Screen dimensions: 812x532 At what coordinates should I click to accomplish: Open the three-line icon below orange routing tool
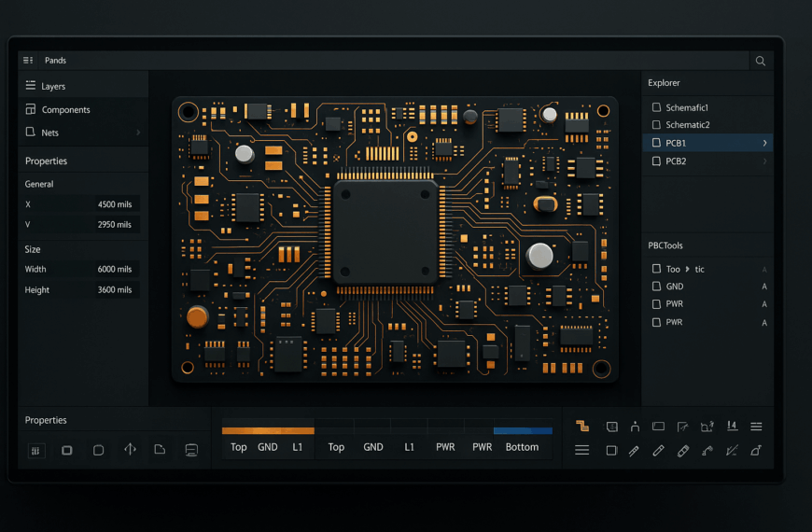coord(582,450)
